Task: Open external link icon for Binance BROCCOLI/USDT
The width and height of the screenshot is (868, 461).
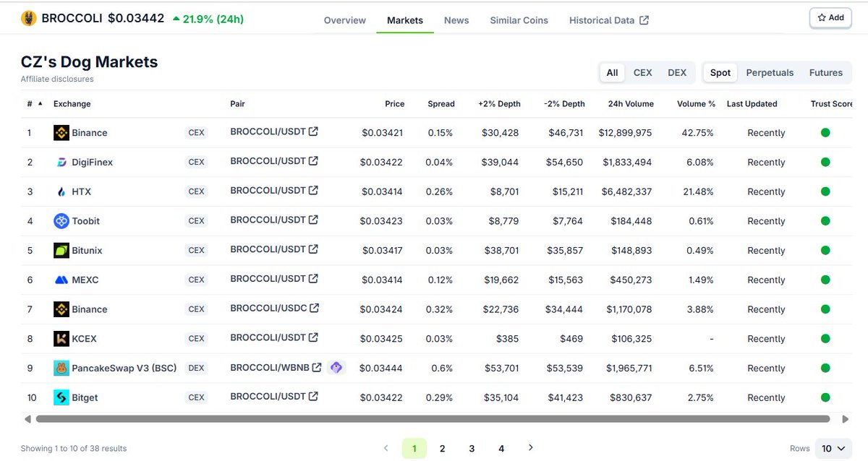Action: tap(313, 132)
